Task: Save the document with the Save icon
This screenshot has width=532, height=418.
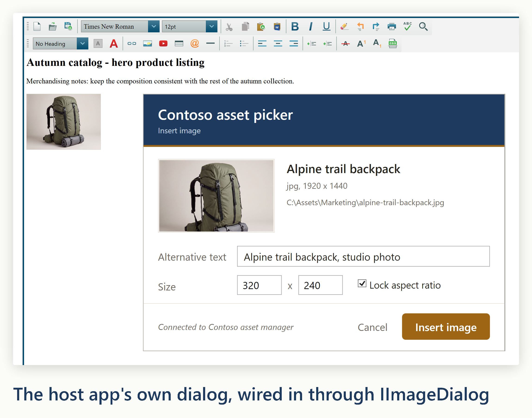Action: 68,26
